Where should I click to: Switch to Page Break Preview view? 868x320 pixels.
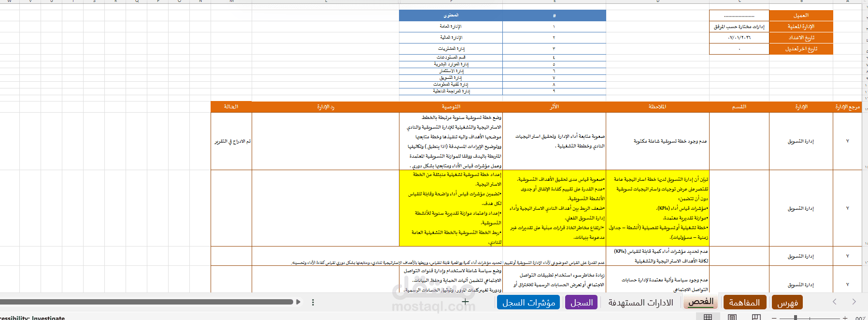click(756, 317)
